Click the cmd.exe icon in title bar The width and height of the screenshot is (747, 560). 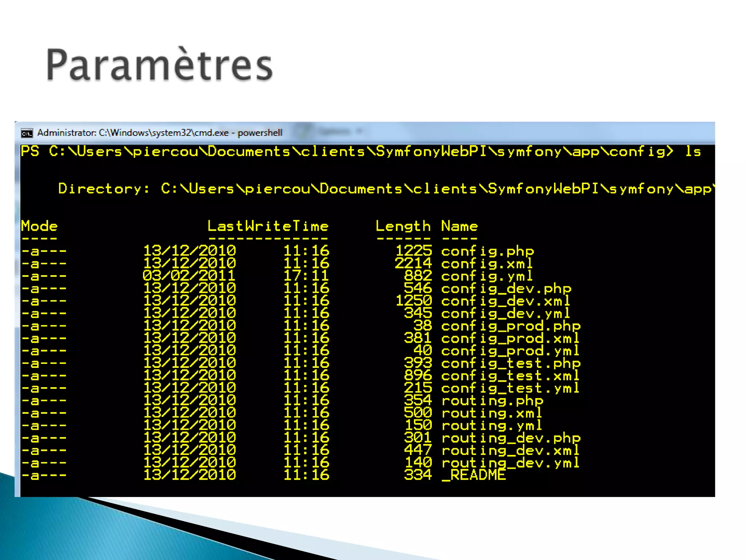27,133
